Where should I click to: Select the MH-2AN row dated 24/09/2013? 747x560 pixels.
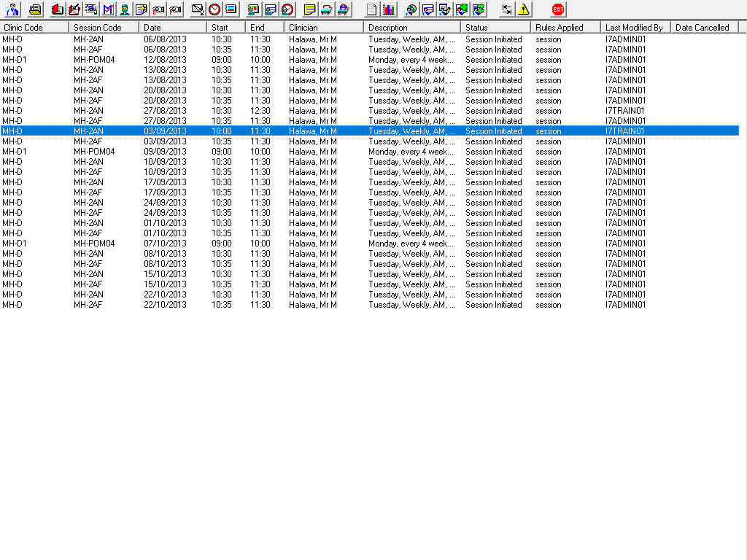370,203
